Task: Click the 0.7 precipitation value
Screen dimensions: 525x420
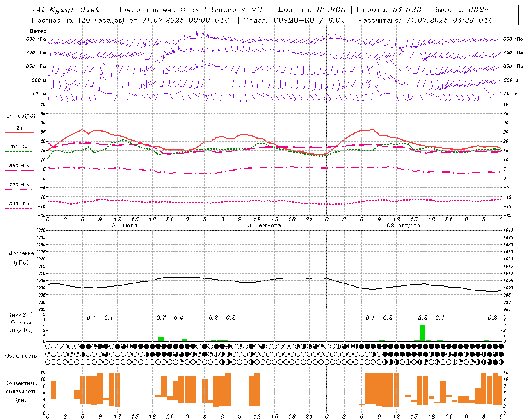Action: pos(161,318)
